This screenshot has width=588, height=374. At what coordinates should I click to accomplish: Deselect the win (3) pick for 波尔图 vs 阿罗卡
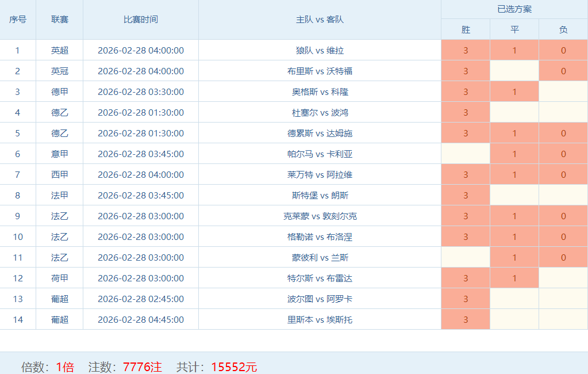(466, 299)
